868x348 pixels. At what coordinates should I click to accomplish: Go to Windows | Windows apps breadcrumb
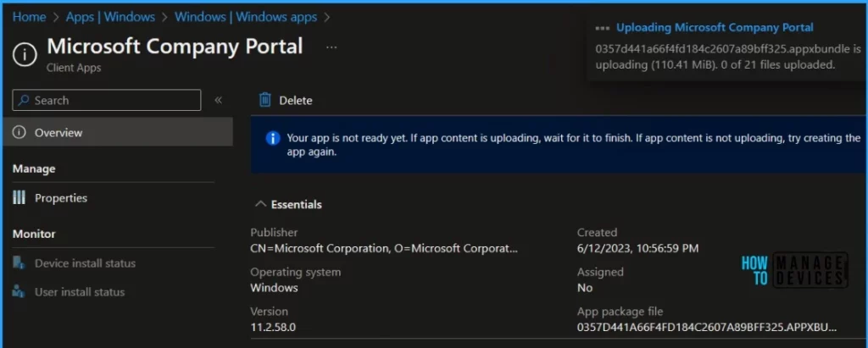click(x=246, y=17)
